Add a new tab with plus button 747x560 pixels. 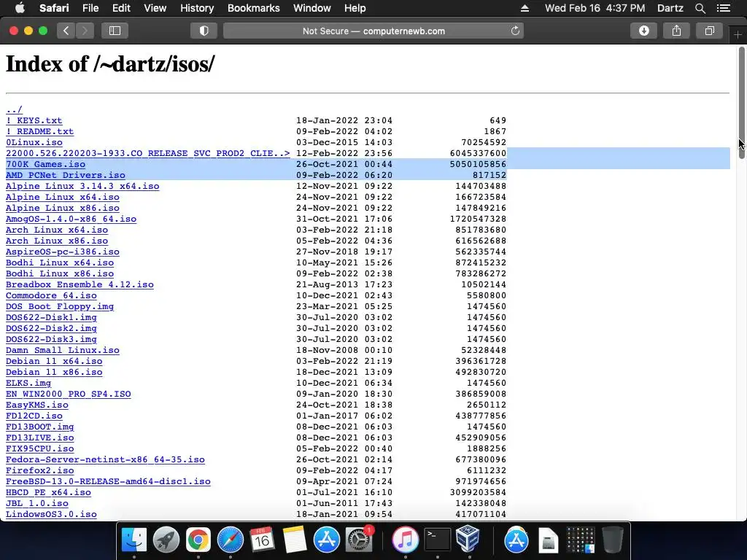pos(738,35)
